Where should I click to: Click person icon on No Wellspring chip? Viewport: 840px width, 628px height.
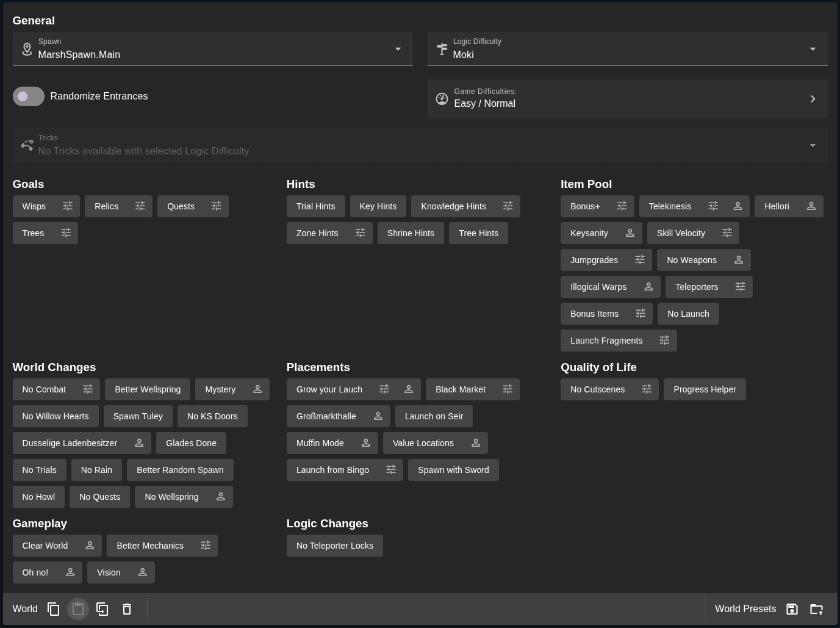point(221,497)
